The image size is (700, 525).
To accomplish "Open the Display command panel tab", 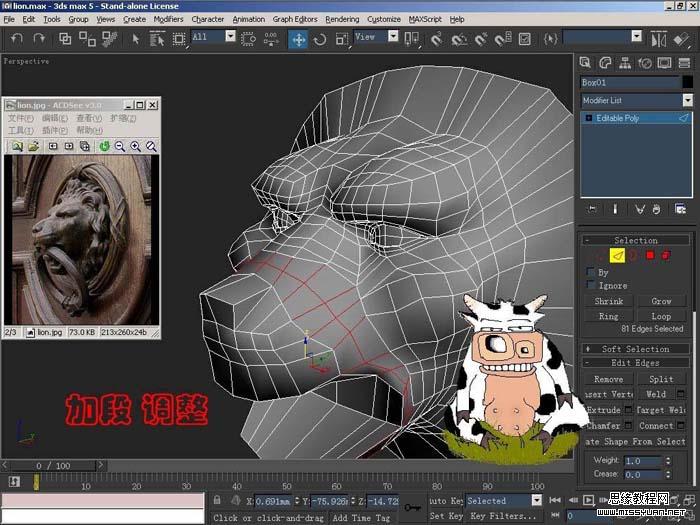I will pyautogui.click(x=665, y=63).
